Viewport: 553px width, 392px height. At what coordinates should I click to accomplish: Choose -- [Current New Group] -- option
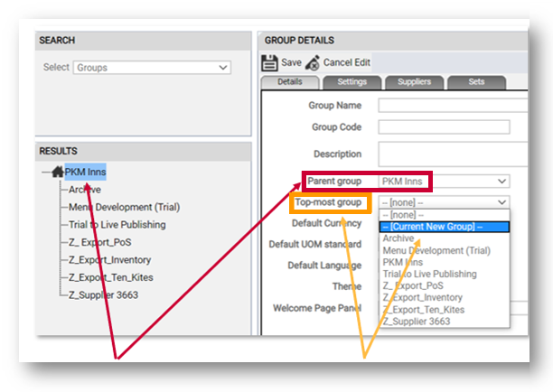[445, 227]
